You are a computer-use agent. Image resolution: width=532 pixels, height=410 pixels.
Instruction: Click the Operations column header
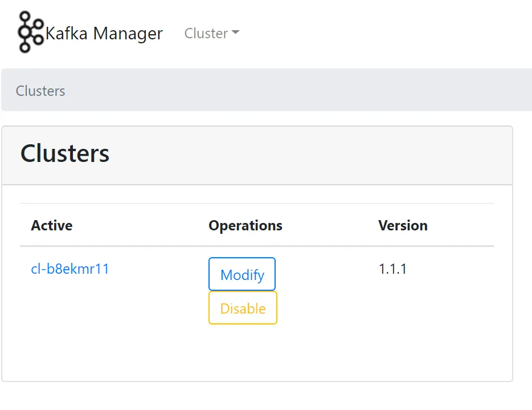(245, 225)
